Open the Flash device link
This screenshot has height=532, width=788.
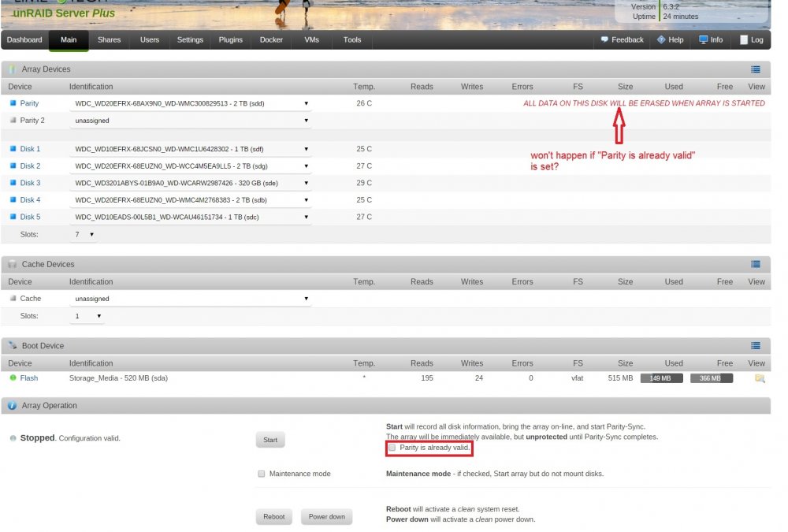[28, 378]
